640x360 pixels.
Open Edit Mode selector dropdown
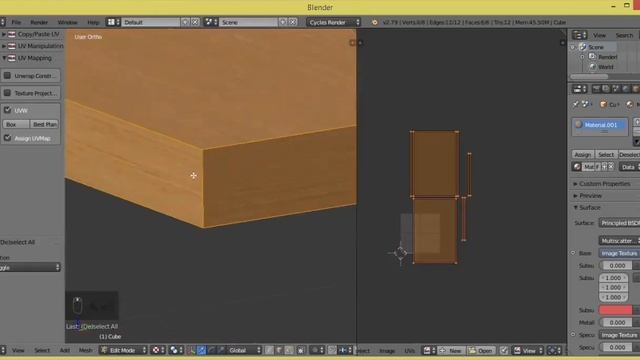122,350
